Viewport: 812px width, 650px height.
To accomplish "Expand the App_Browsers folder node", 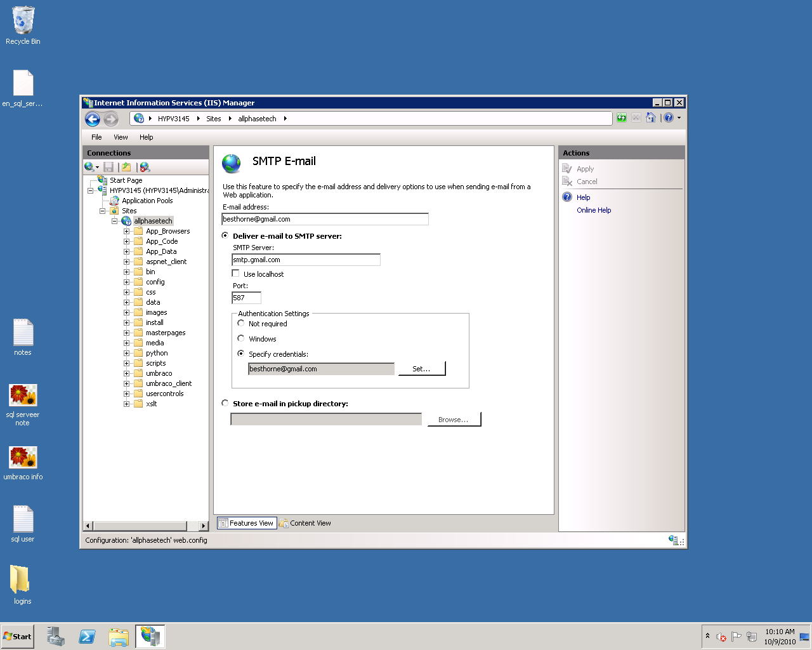I will [x=126, y=231].
